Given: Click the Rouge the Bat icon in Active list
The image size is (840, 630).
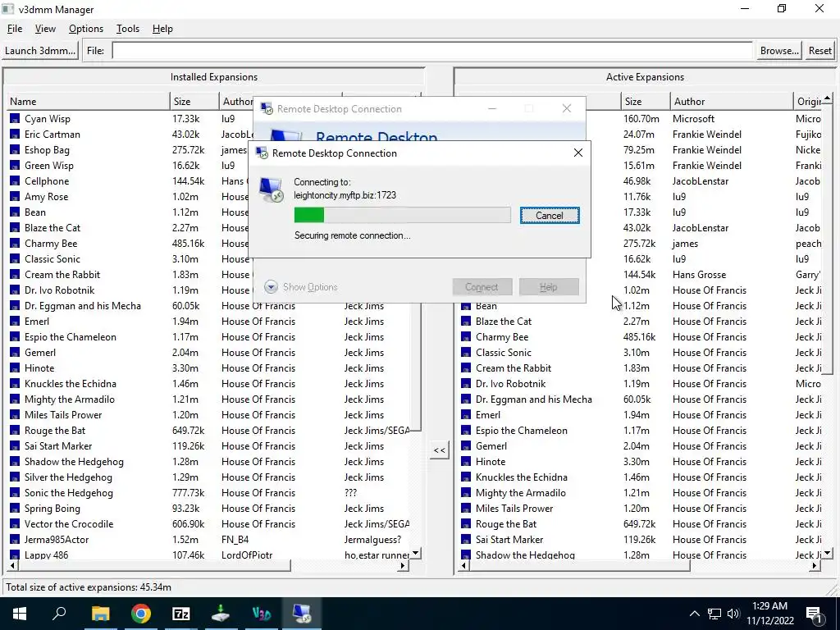Looking at the screenshot, I should pos(466,524).
